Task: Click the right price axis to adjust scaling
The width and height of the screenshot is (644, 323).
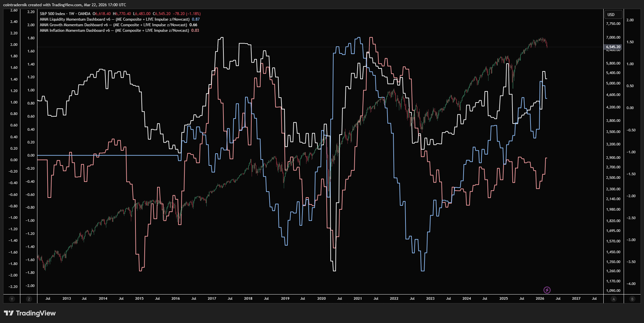Action: tap(613, 164)
